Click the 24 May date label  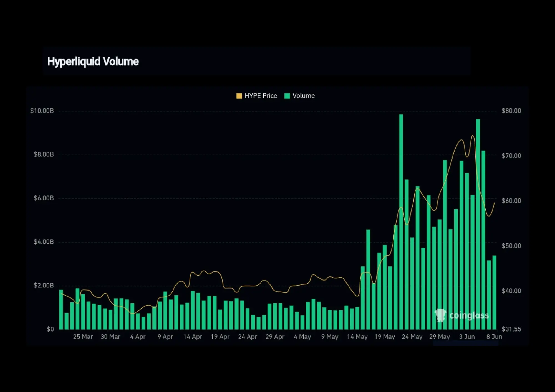[412, 337]
